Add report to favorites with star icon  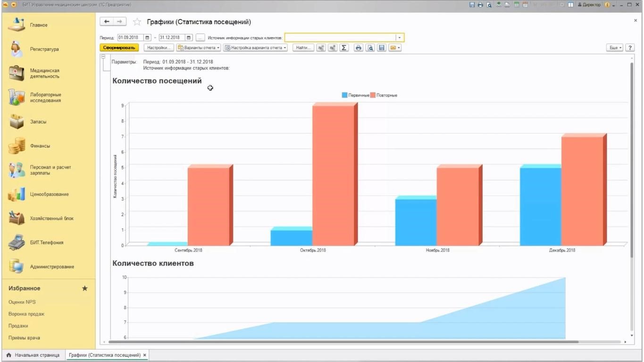pos(137,22)
